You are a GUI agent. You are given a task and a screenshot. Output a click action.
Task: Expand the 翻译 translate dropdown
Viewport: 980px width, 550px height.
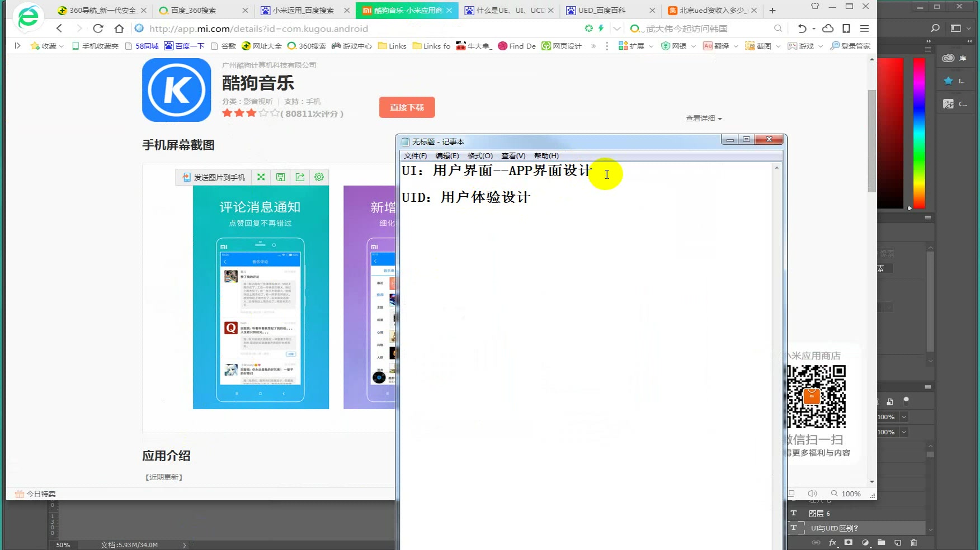[736, 46]
